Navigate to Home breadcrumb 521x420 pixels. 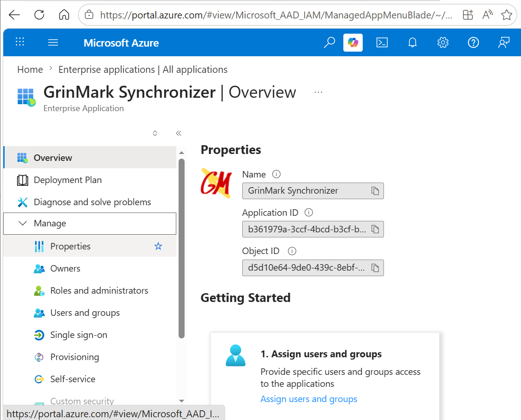30,70
